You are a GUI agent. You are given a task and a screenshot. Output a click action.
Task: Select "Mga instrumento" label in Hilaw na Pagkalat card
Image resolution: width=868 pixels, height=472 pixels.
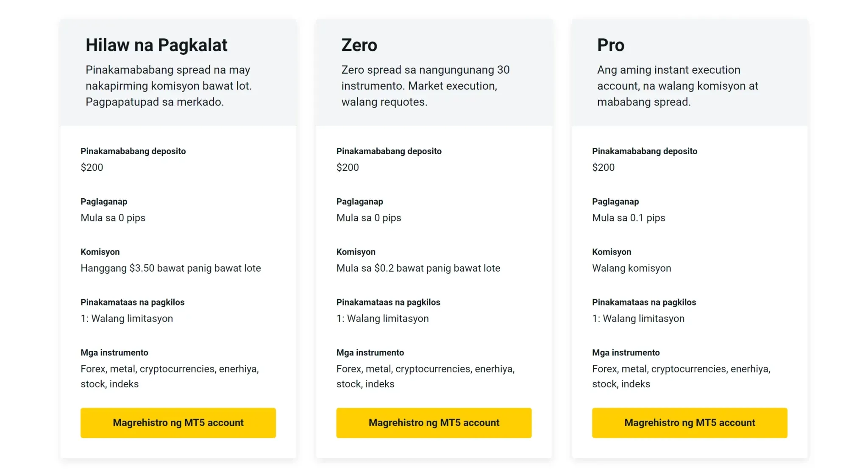click(x=114, y=353)
